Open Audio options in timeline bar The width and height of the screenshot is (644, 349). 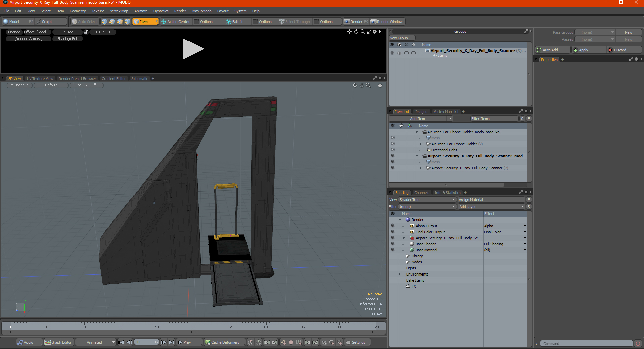pos(29,342)
